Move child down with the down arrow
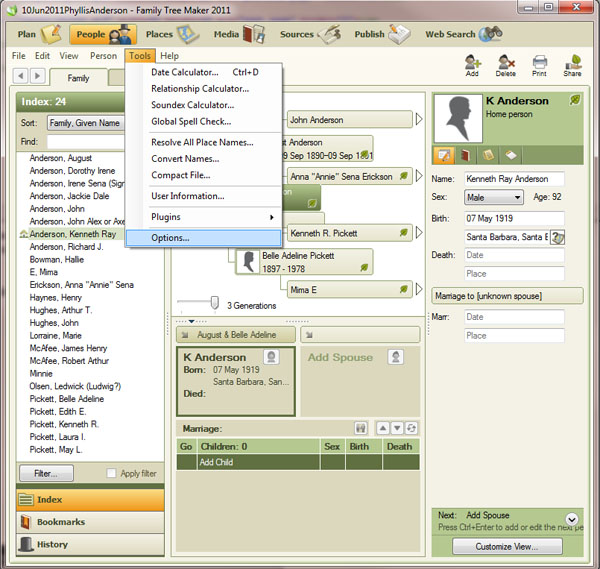 [x=397, y=428]
